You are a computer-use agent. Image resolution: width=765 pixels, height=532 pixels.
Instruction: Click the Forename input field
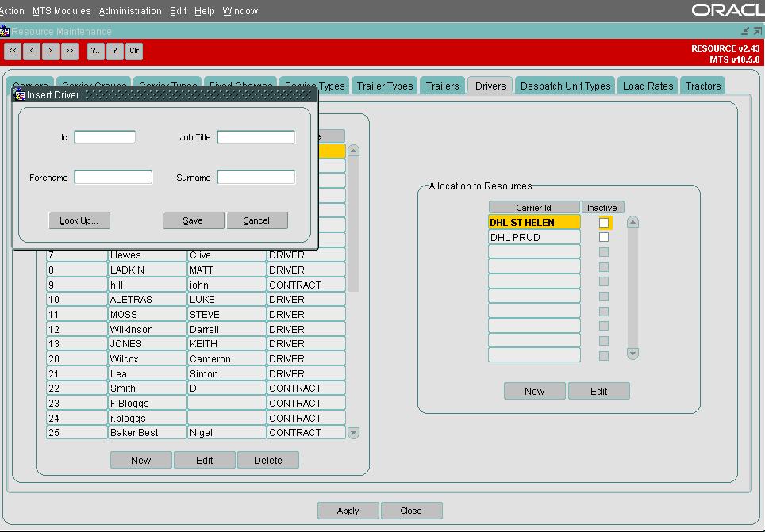[113, 177]
